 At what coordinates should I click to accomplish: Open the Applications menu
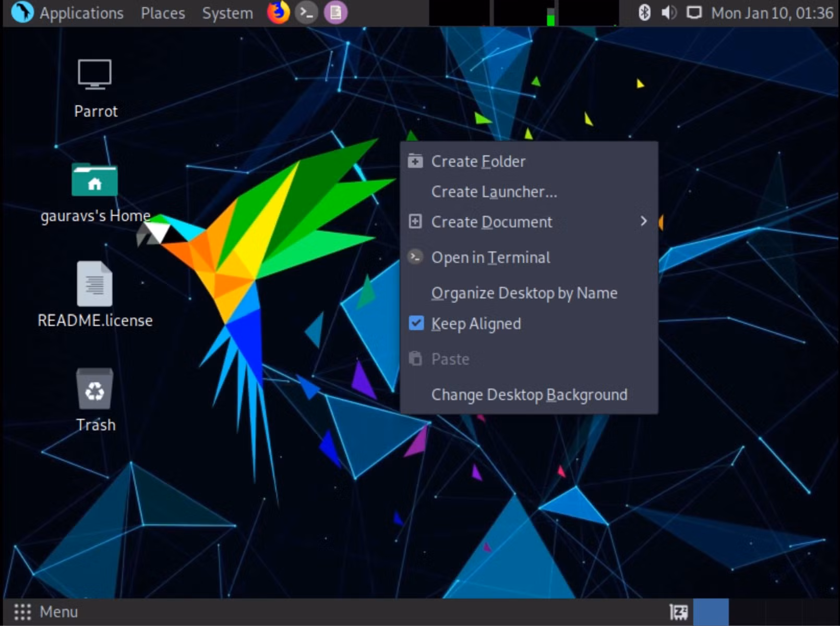pos(81,13)
